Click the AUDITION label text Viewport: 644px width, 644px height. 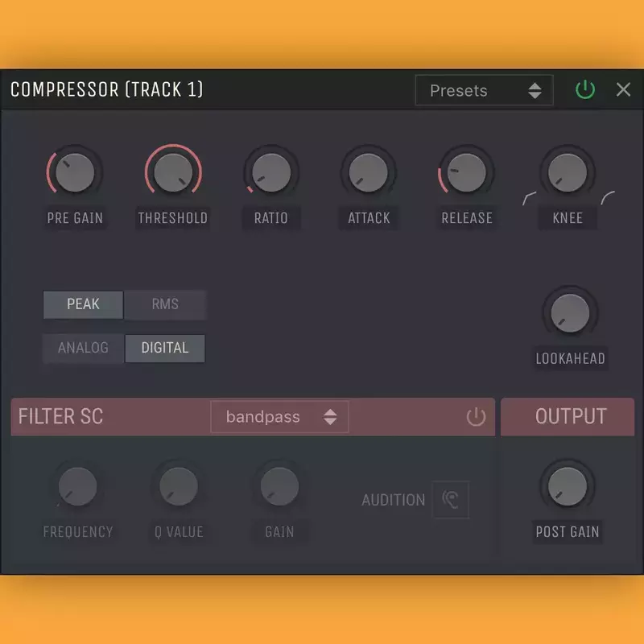point(393,500)
